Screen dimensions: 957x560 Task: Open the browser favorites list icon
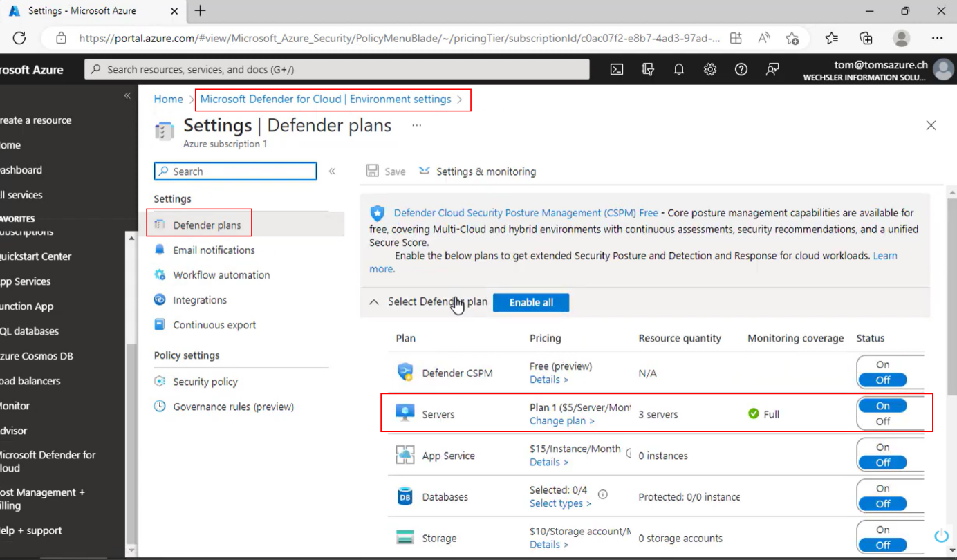832,38
